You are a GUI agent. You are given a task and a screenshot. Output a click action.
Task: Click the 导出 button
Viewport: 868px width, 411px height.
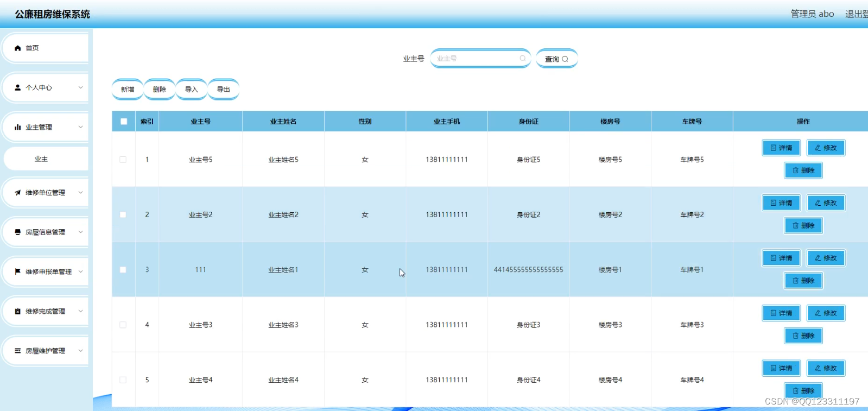(224, 90)
